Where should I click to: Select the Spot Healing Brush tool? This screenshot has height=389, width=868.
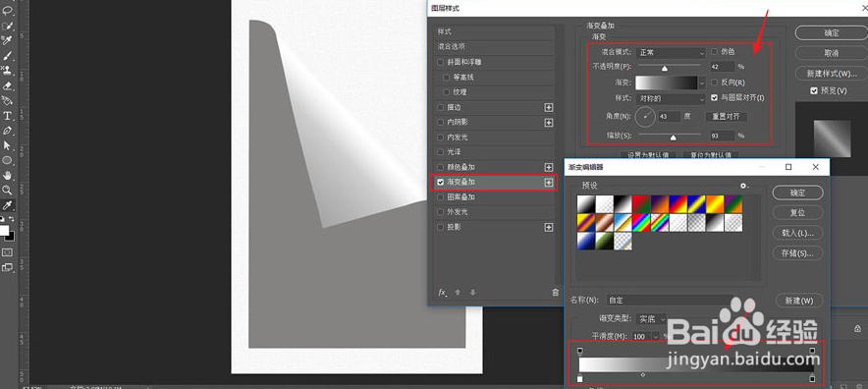tap(7, 41)
